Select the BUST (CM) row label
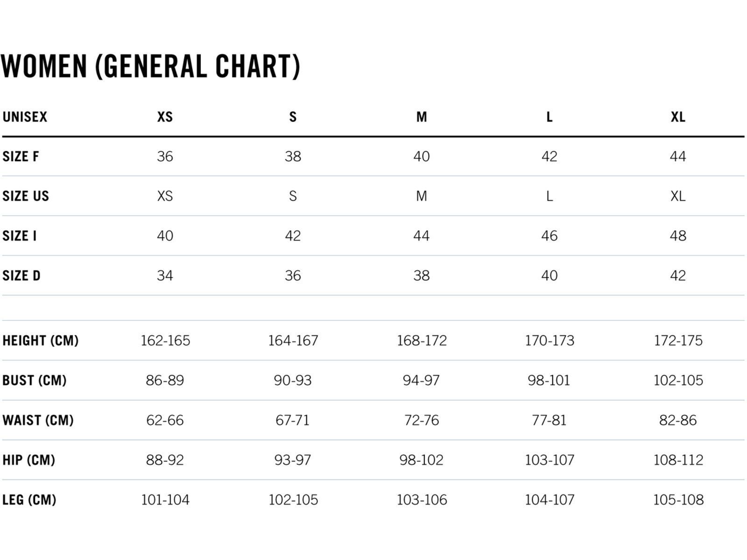The image size is (747, 560). click(x=35, y=380)
